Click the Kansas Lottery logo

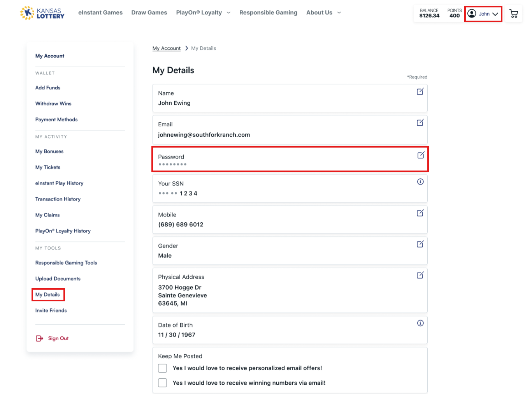42,13
